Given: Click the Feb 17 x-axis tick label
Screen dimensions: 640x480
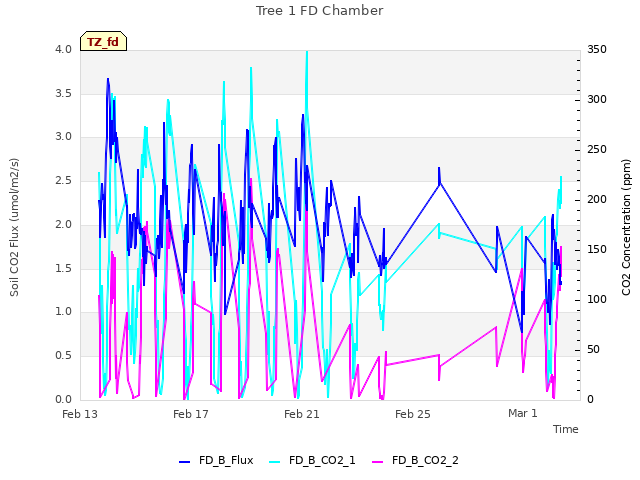Looking at the screenshot, I should point(191,414).
